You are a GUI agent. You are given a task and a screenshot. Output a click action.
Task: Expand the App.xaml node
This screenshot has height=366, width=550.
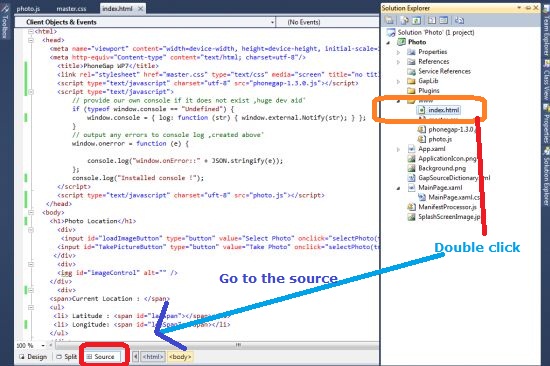398,149
